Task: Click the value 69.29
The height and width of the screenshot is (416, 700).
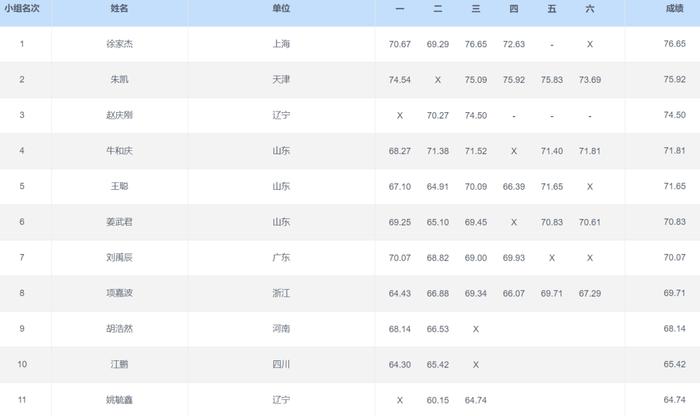Action: pos(438,44)
